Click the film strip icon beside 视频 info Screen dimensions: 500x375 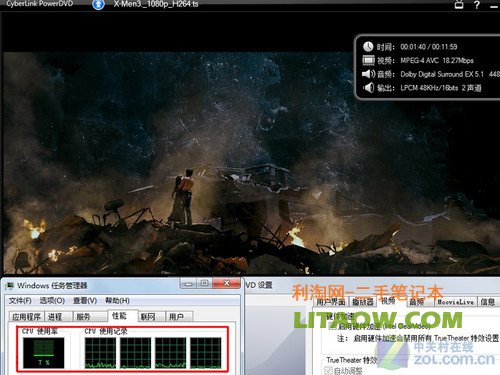pos(368,60)
